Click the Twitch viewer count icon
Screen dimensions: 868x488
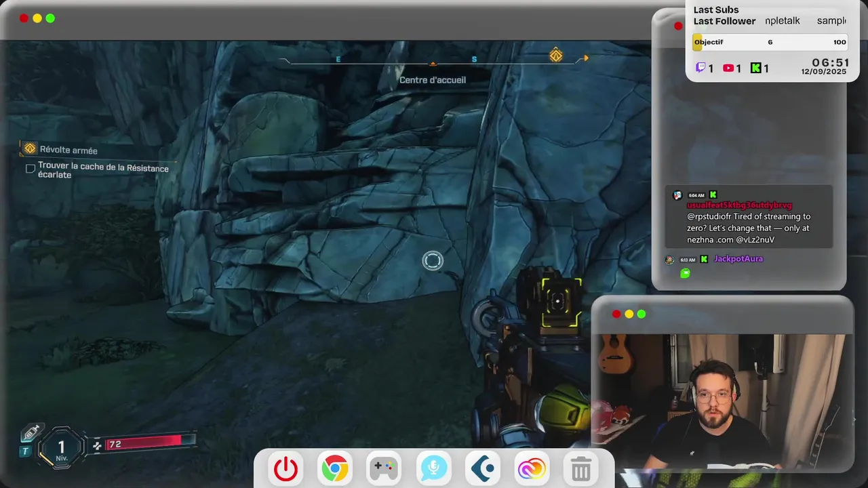(x=701, y=68)
